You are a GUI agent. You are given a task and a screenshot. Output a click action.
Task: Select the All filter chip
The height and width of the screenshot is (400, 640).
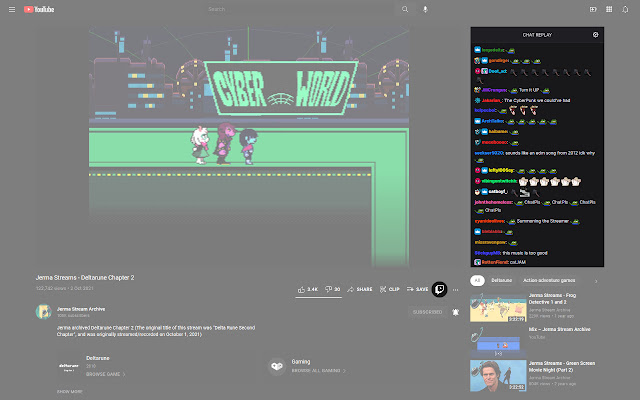pyautogui.click(x=477, y=280)
